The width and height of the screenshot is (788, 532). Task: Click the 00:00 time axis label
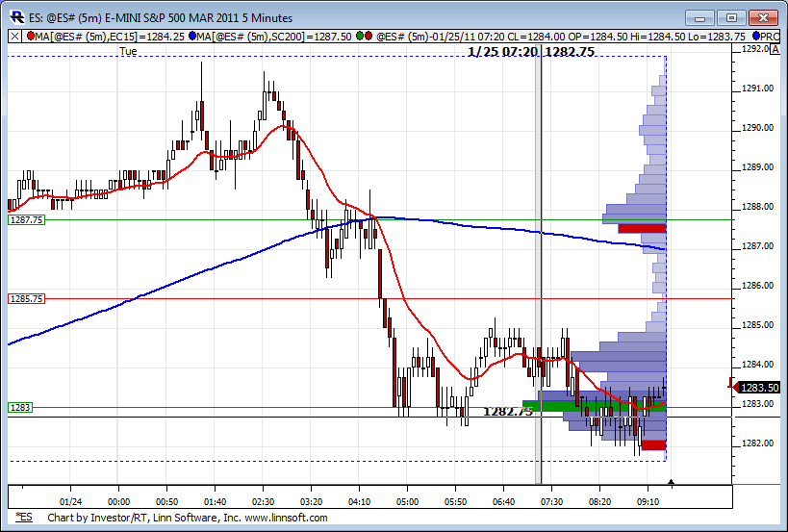pos(118,501)
